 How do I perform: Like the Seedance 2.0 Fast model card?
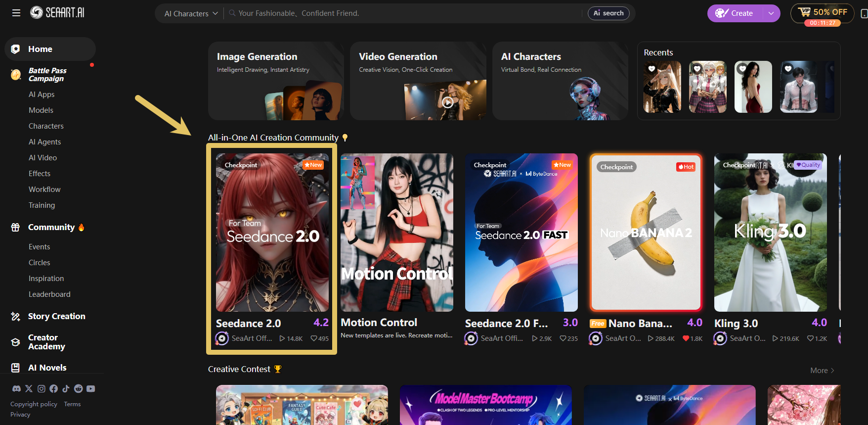[563, 338]
